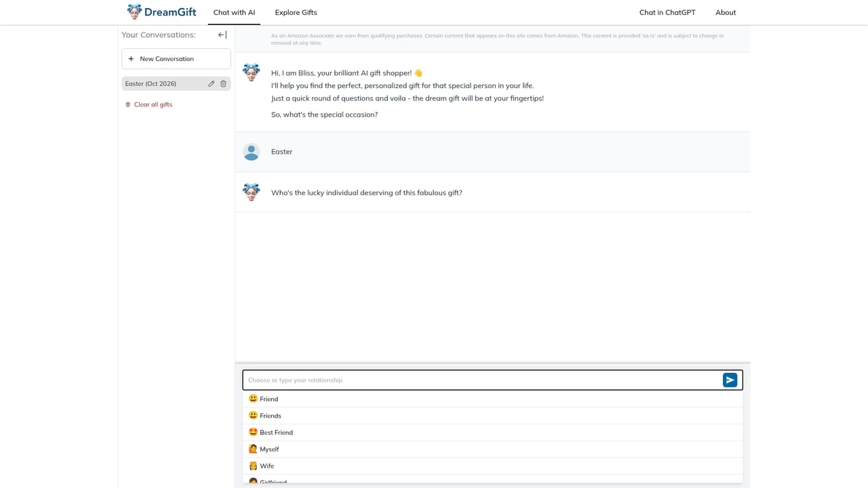
Task: Send the relationship message with the arrow button
Action: [730, 380]
